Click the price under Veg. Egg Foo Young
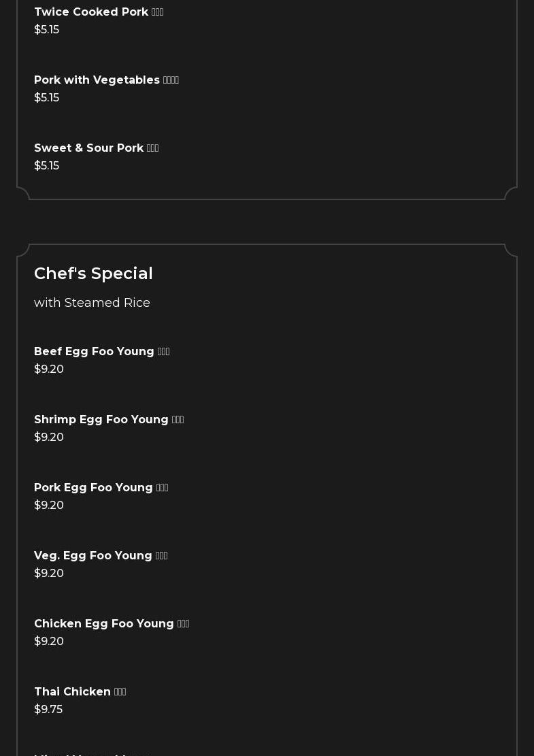534x756 pixels. click(x=49, y=574)
